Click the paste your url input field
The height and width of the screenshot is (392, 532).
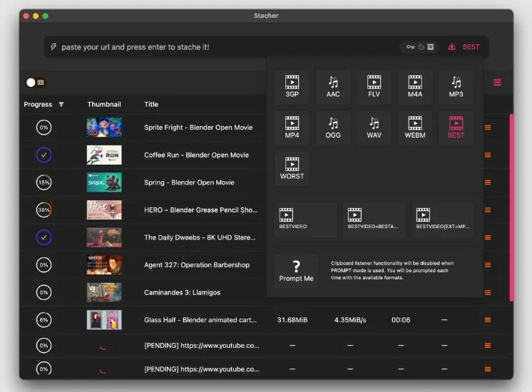coord(224,47)
